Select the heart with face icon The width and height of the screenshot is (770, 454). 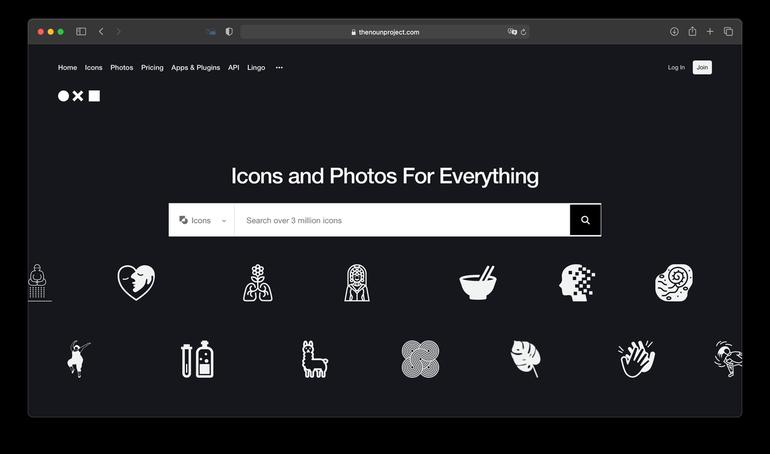point(136,282)
